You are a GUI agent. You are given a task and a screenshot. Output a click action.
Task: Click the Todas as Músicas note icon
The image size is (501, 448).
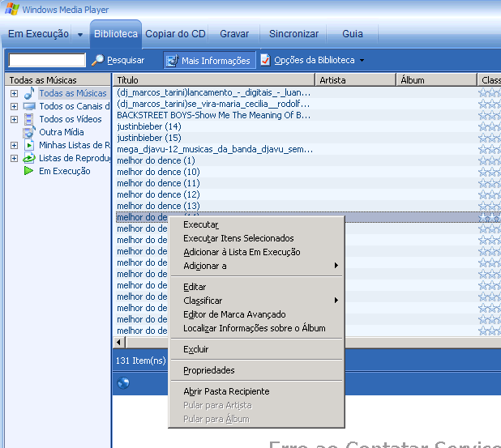tap(29, 93)
